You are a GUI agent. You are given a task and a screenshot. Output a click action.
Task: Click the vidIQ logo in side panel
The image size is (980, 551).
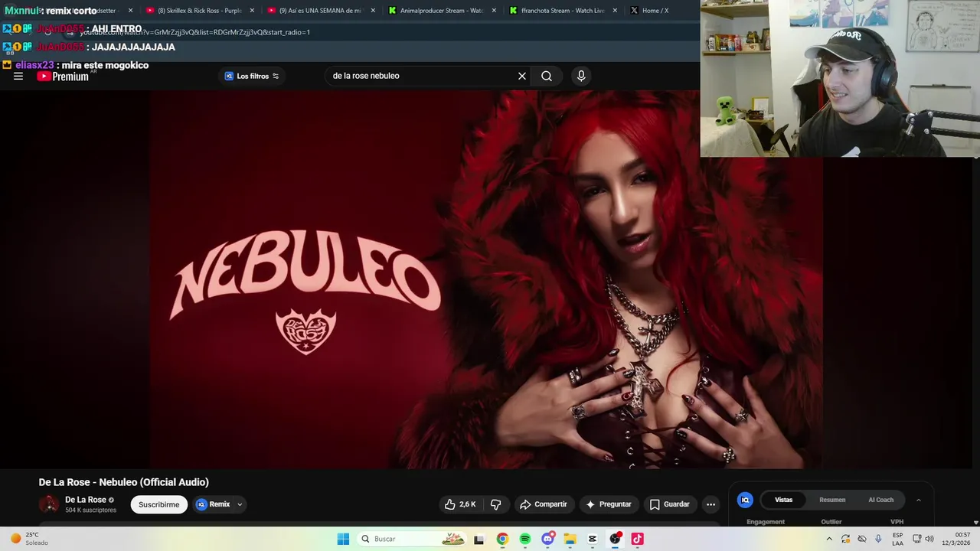pos(745,500)
